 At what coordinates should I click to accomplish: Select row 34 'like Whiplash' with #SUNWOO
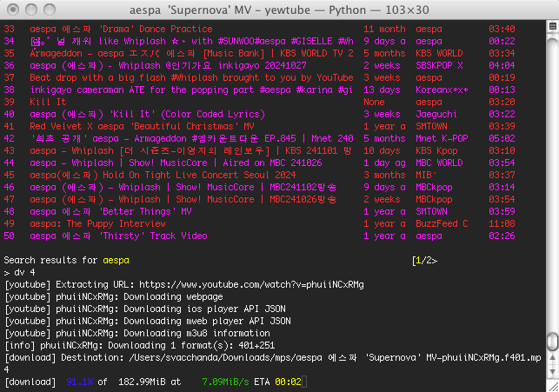tap(260, 41)
